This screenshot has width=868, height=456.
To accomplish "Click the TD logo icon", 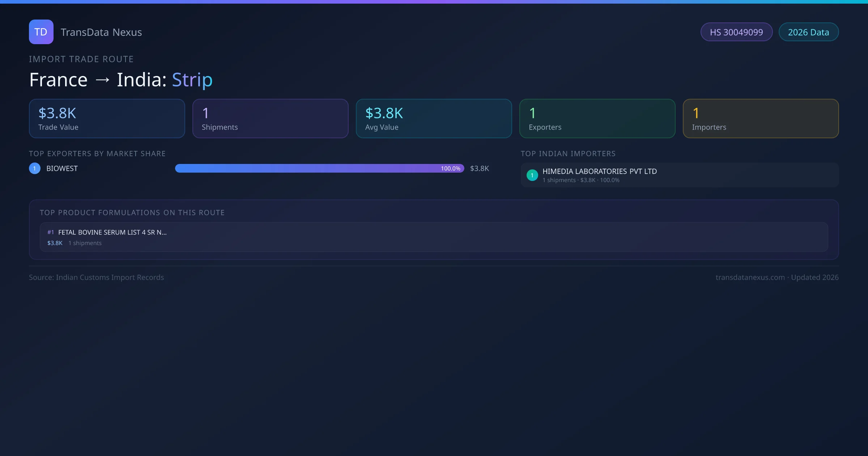I will tap(41, 32).
